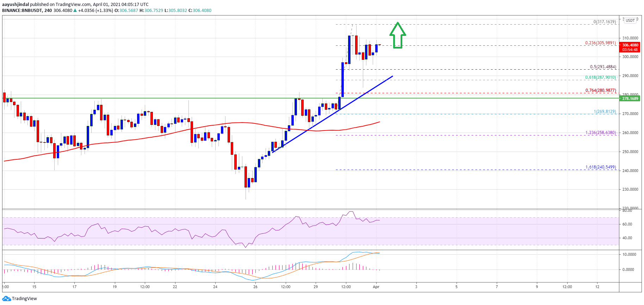
Task: Click the USDT currency label button
Action: tap(630, 20)
